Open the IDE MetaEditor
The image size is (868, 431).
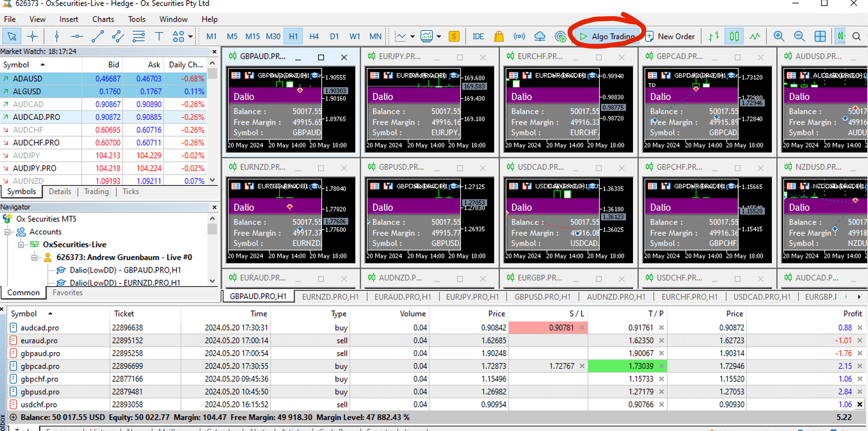478,37
